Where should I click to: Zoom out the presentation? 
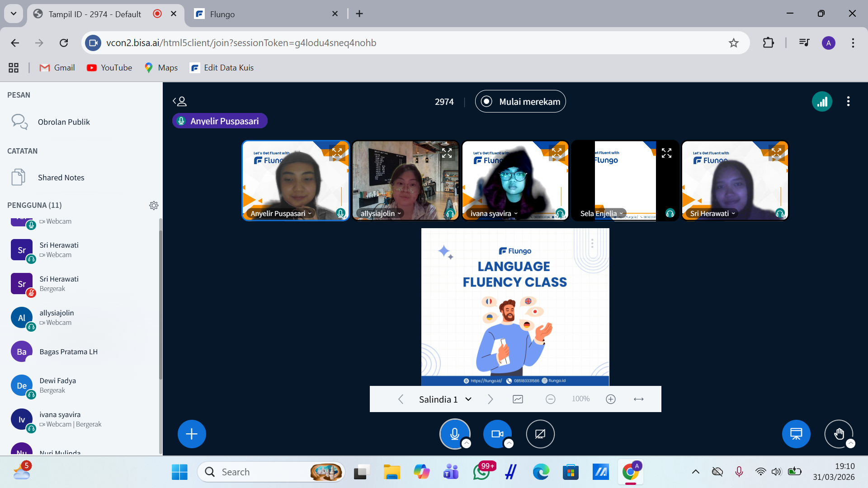click(550, 399)
